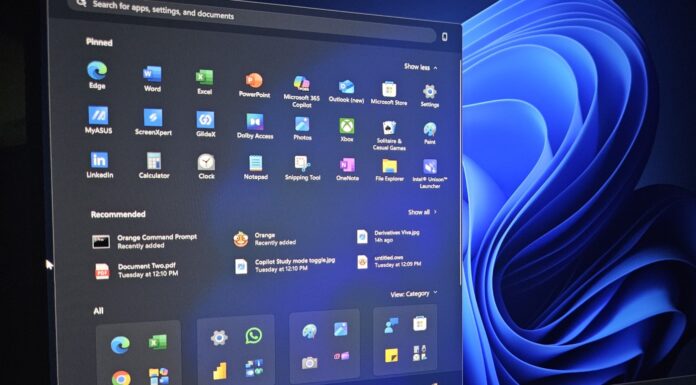Toggle the phone companion panel icon beside search

click(x=444, y=37)
